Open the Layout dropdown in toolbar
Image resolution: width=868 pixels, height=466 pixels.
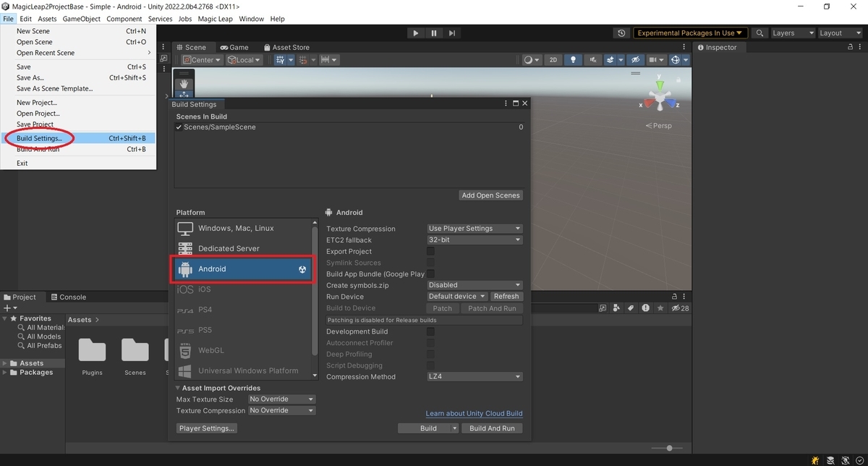839,33
